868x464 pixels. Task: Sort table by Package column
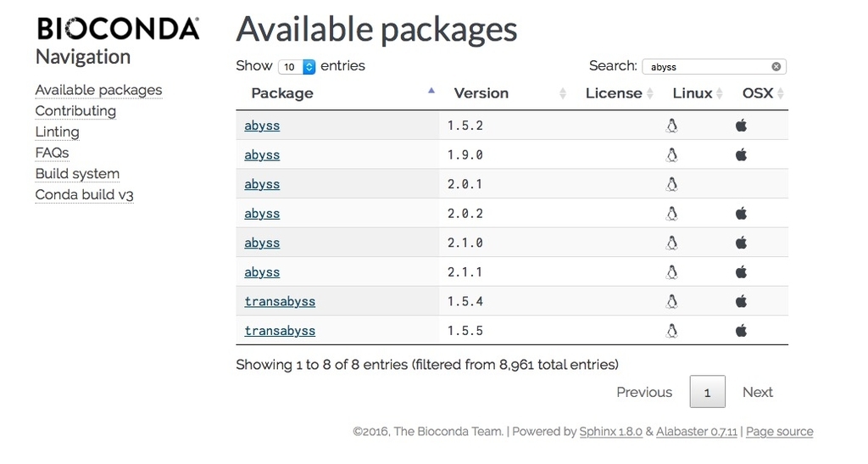[x=282, y=93]
